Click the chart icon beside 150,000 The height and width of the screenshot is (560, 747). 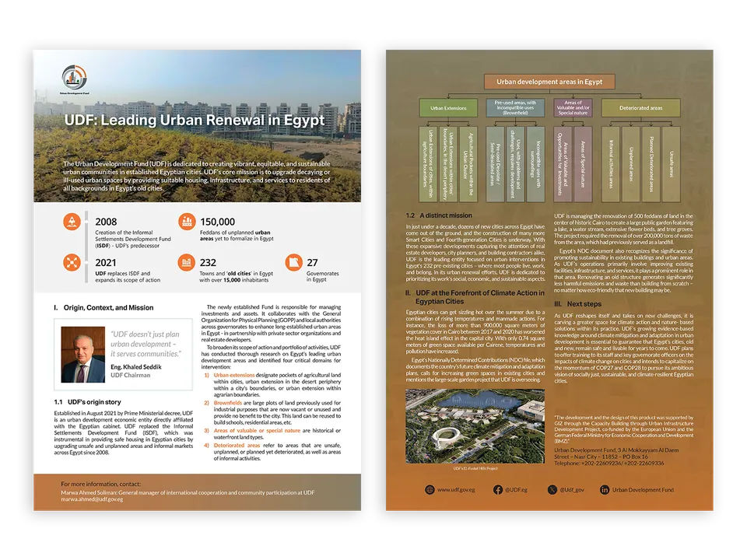(187, 222)
